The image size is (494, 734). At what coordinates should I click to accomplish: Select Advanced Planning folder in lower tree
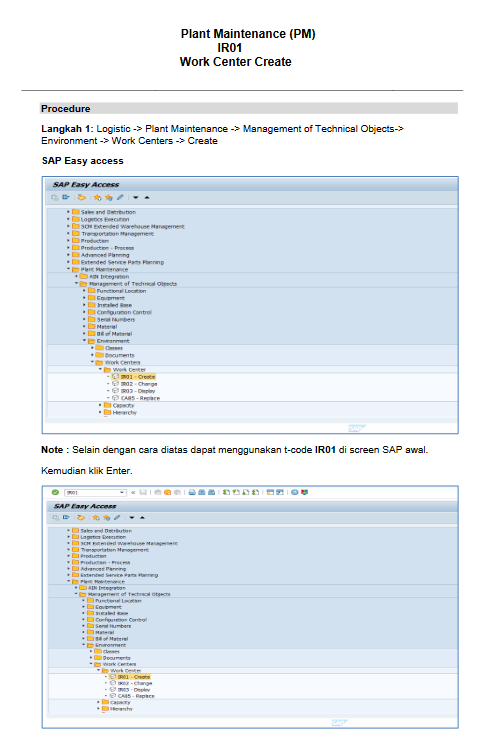point(99,569)
